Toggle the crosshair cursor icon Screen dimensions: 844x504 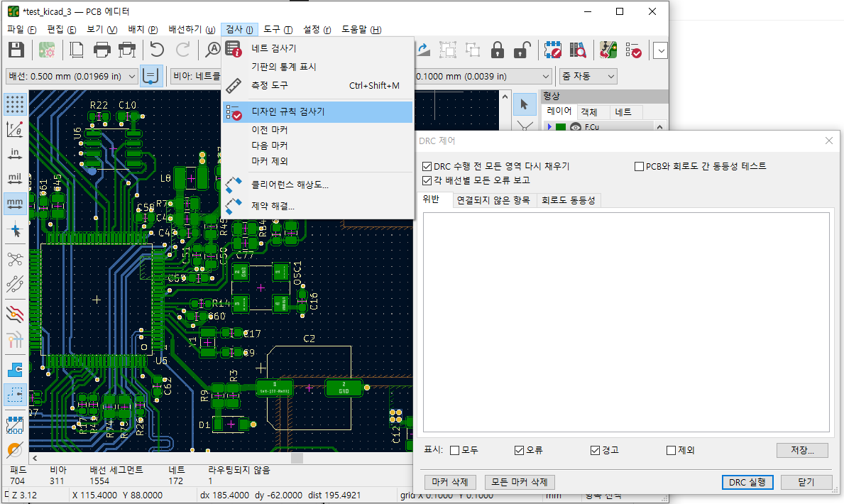pos(15,231)
